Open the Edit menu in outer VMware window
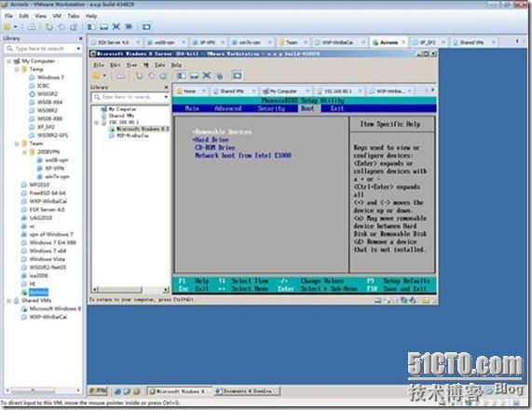This screenshot has height=410, width=532. coord(23,16)
